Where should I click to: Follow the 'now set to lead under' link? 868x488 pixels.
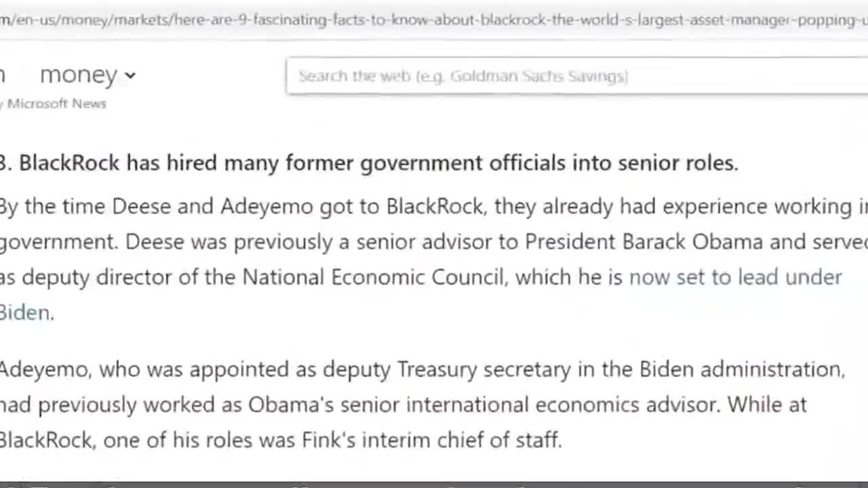point(736,277)
